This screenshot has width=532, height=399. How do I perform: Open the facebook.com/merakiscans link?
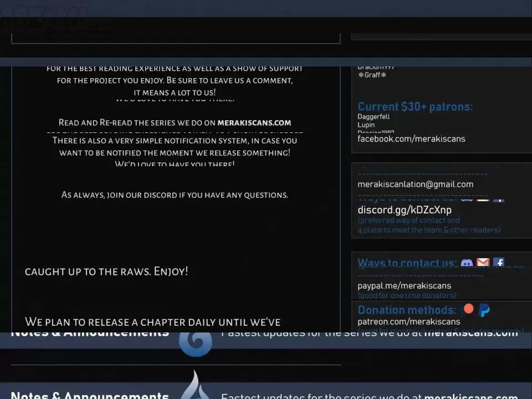[411, 139]
